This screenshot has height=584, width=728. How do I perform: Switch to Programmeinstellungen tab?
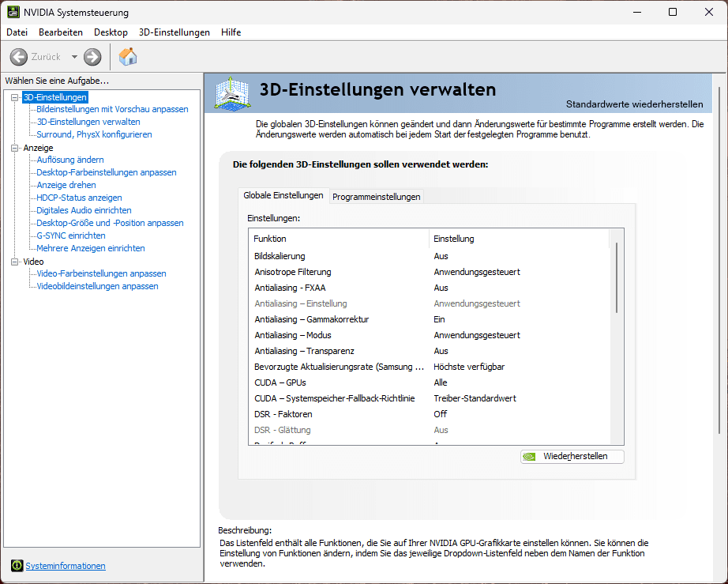pos(377,197)
